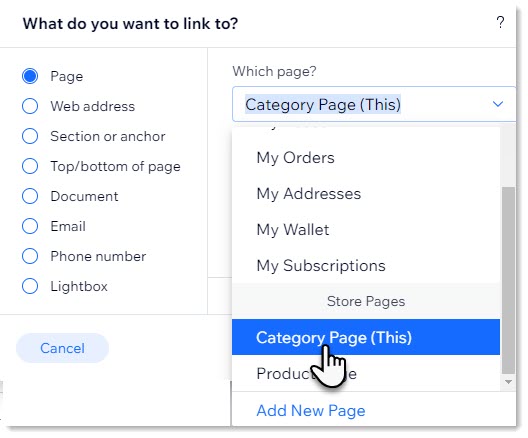The image size is (528, 438).
Task: Choose the Phone number option
Action: point(30,256)
